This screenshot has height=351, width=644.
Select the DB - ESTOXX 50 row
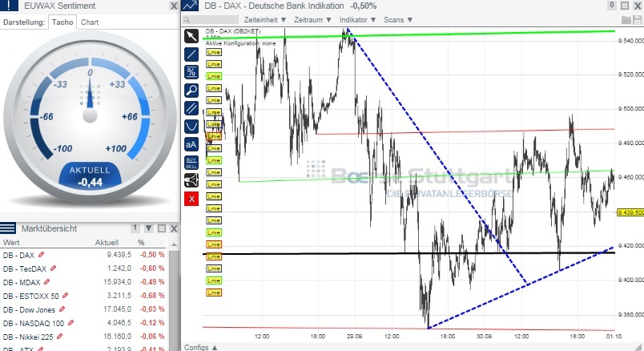[84, 296]
